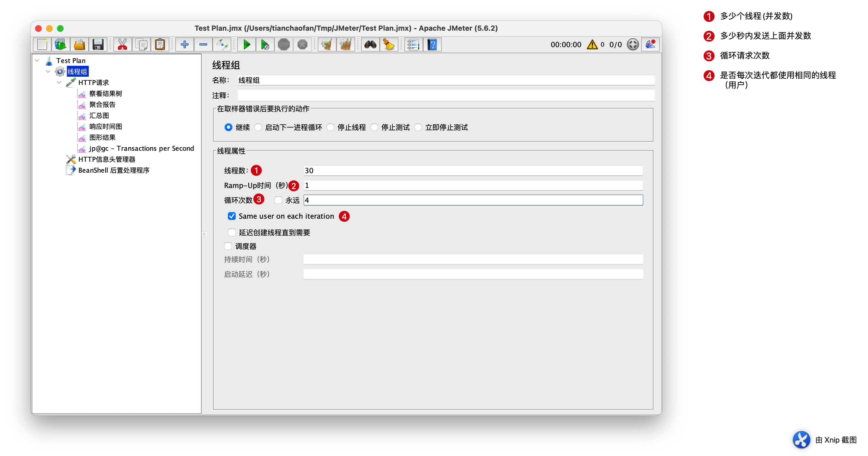Open Search with binoculars icon

(370, 44)
